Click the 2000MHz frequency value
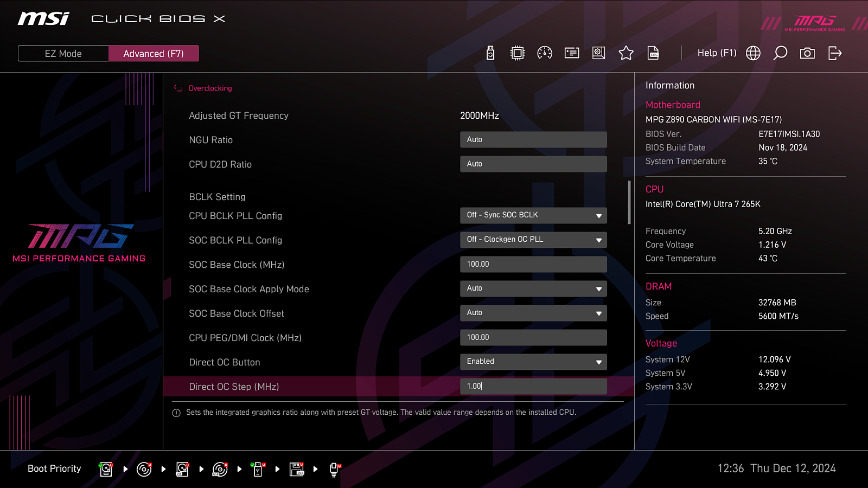 point(480,115)
